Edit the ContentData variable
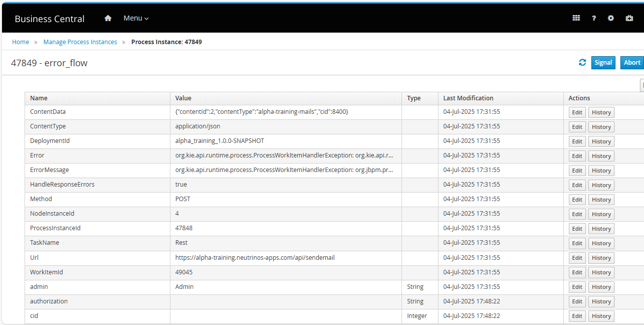 point(577,112)
